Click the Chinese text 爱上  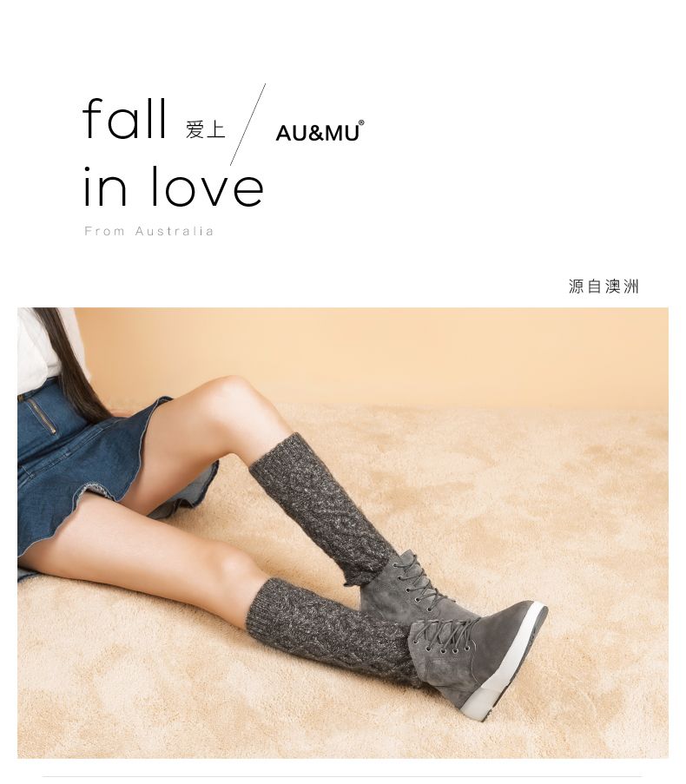(x=206, y=129)
